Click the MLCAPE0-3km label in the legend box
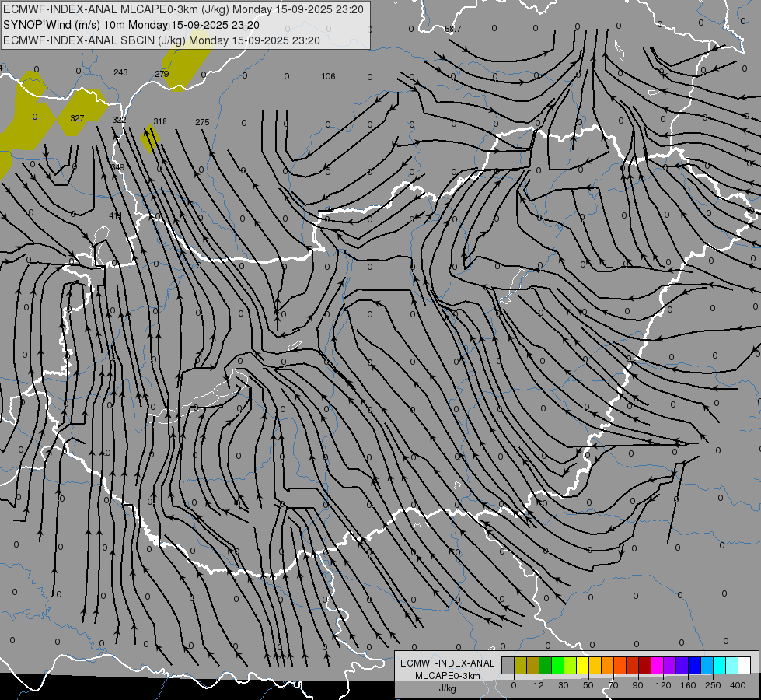 pyautogui.click(x=447, y=676)
